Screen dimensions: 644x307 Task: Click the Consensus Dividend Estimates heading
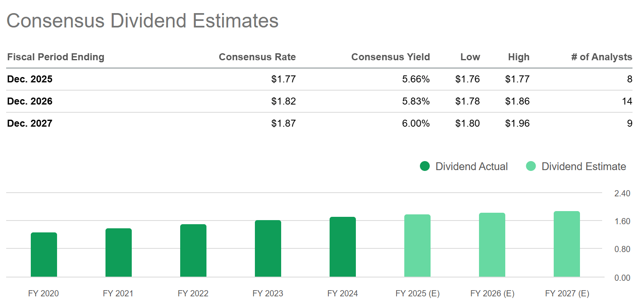[142, 21]
